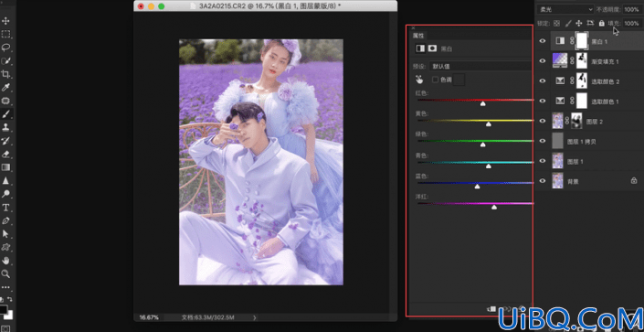
Task: Open the tint color swatch
Action: point(459,80)
